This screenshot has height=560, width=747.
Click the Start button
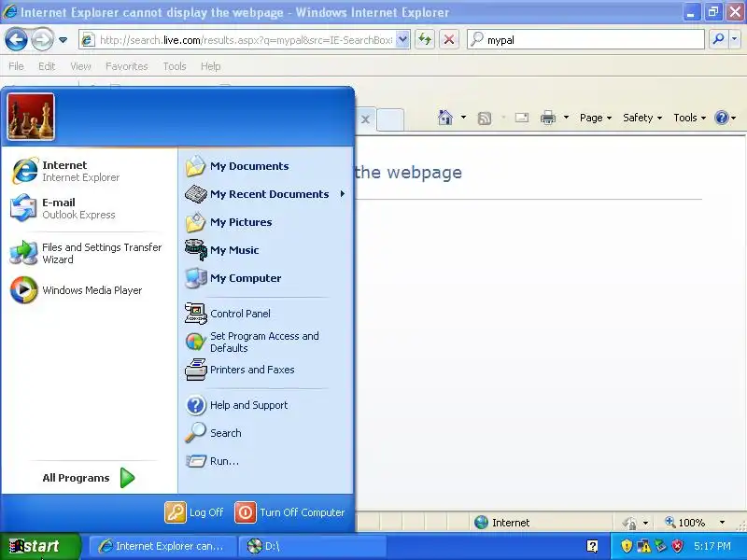point(39,546)
